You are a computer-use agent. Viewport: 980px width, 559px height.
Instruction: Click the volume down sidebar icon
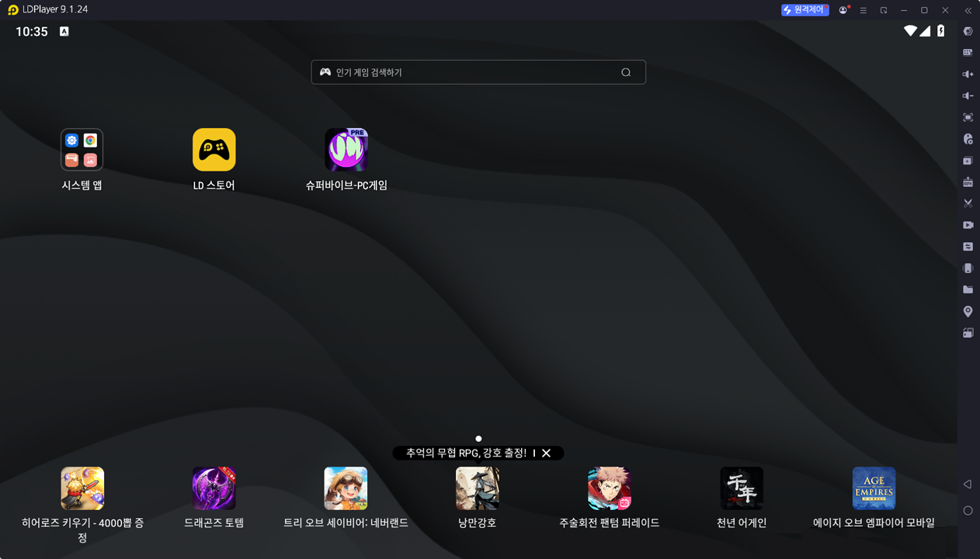pos(968,96)
